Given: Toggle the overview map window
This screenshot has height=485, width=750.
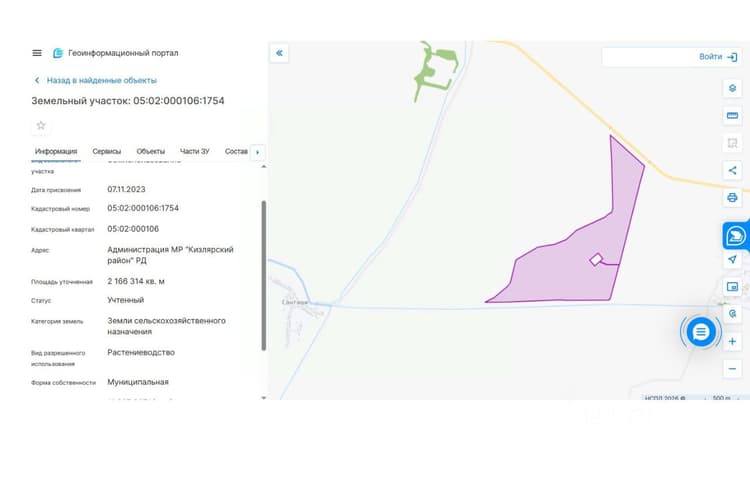Looking at the screenshot, I should [x=732, y=287].
